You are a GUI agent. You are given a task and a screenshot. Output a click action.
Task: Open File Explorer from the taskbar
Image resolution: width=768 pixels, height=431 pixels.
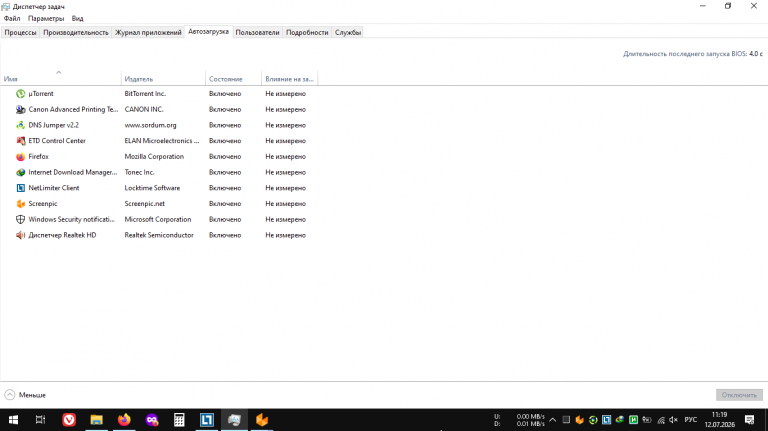coord(96,420)
